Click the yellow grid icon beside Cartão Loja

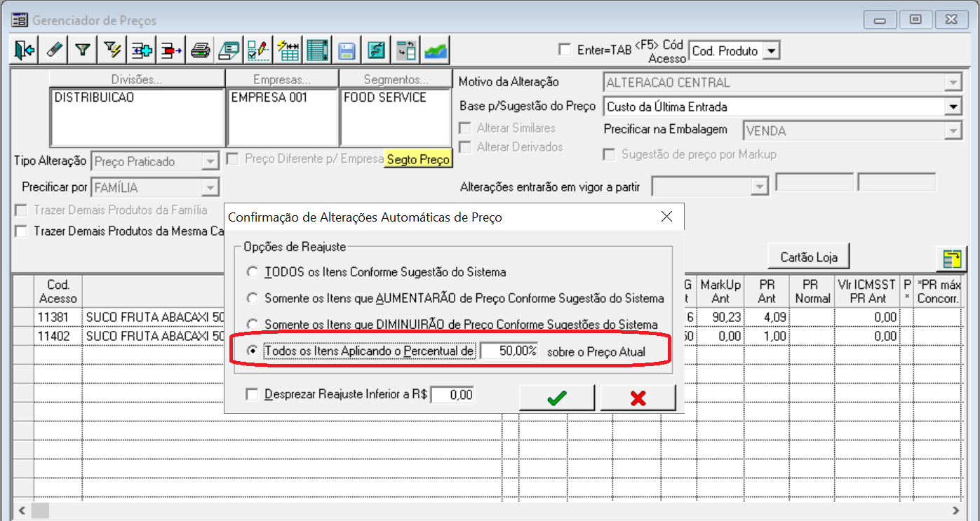tap(951, 258)
